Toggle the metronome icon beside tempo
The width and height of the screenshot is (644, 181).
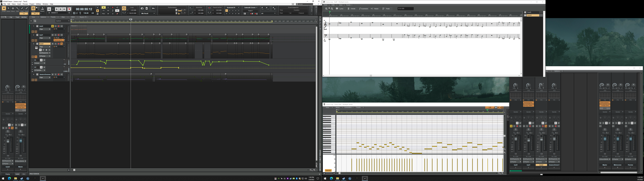[98, 13]
